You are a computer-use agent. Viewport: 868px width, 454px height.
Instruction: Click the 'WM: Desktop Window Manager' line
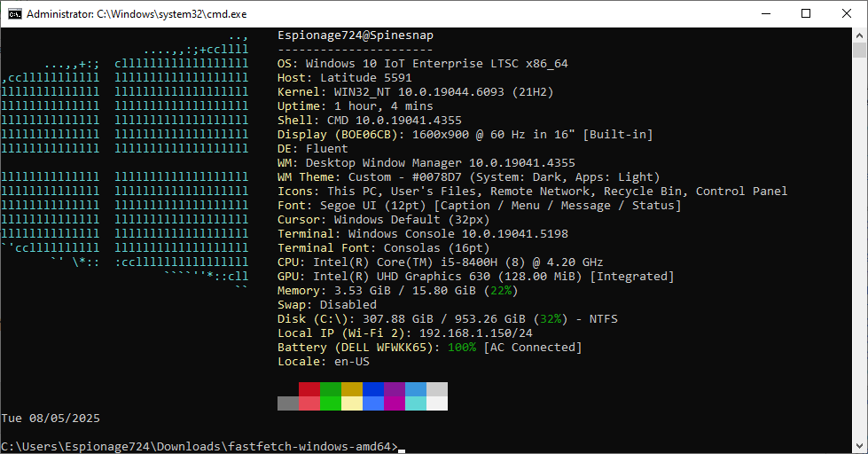(426, 163)
